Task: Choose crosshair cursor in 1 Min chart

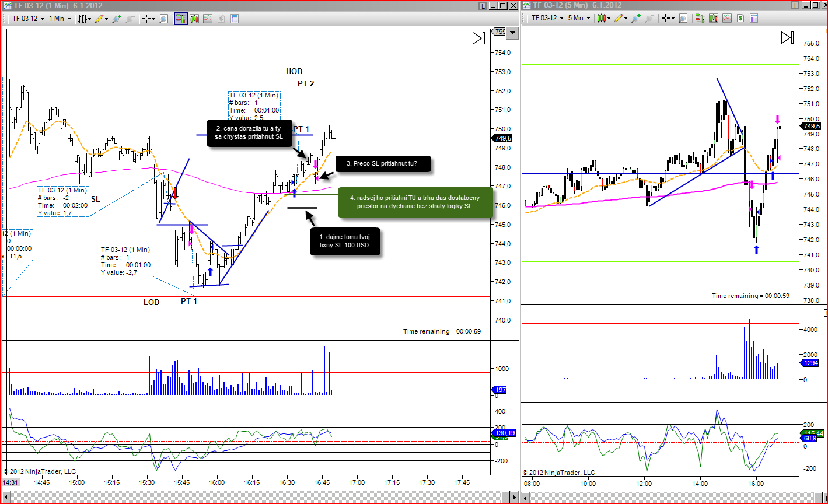Action: [146, 19]
